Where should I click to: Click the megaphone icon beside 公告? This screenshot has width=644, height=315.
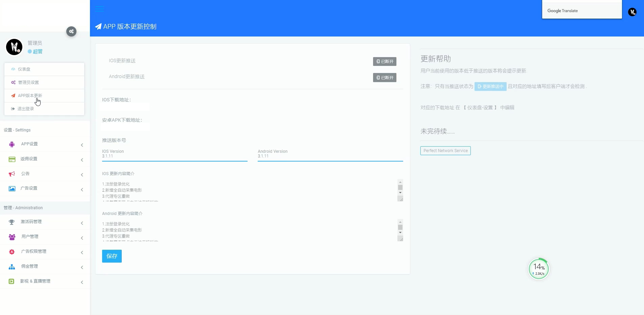(x=12, y=174)
